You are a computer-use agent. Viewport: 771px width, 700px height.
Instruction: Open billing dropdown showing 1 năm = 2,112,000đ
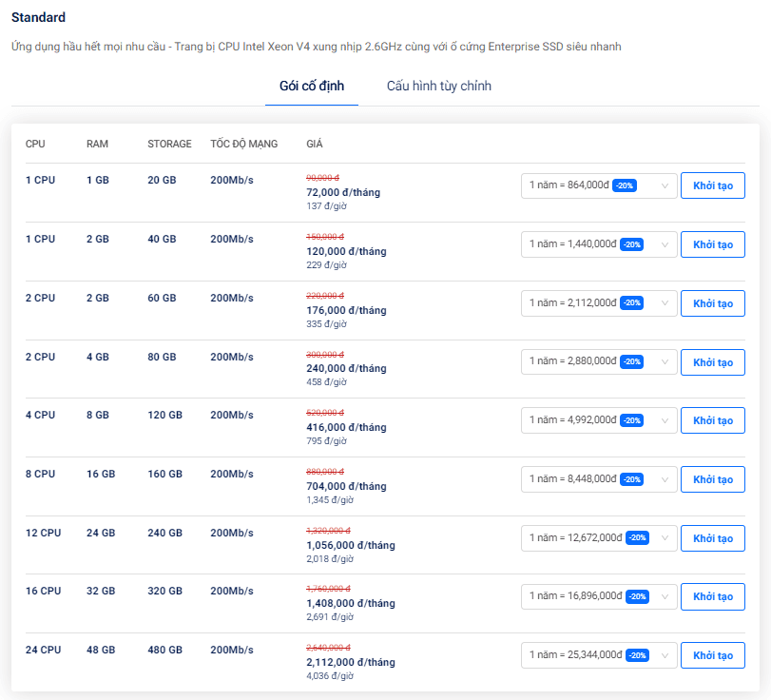coord(599,303)
